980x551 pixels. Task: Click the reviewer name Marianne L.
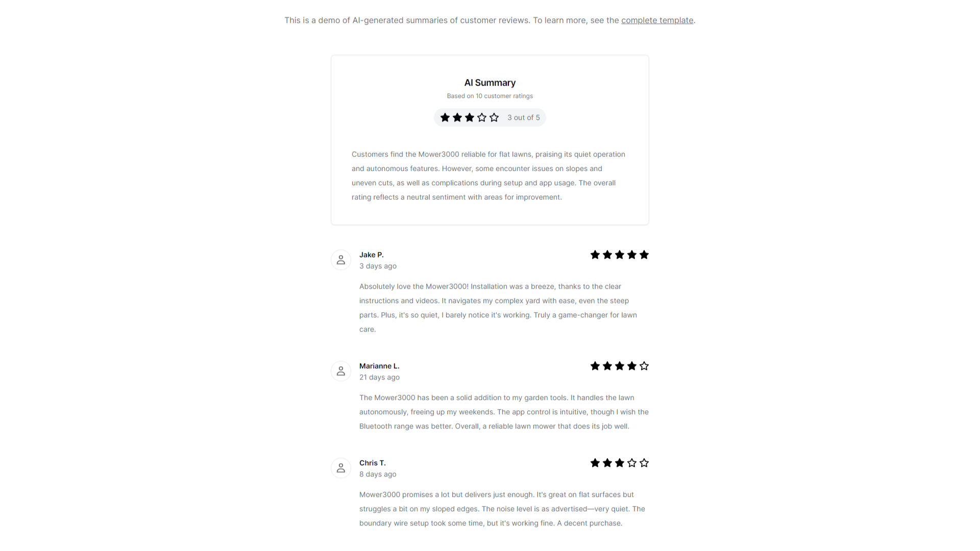tap(379, 366)
